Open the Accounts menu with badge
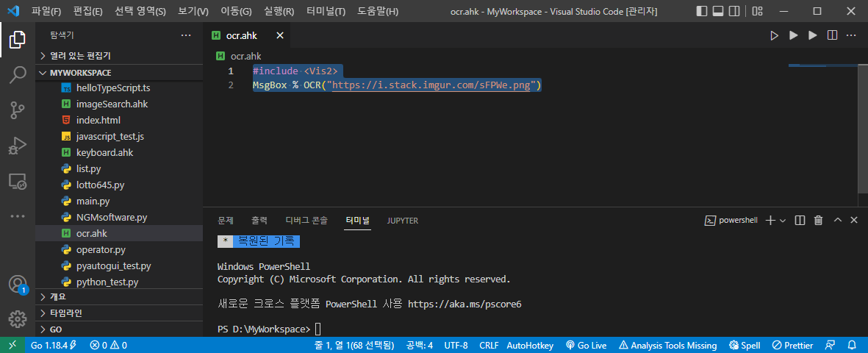The height and width of the screenshot is (353, 868). (x=17, y=285)
